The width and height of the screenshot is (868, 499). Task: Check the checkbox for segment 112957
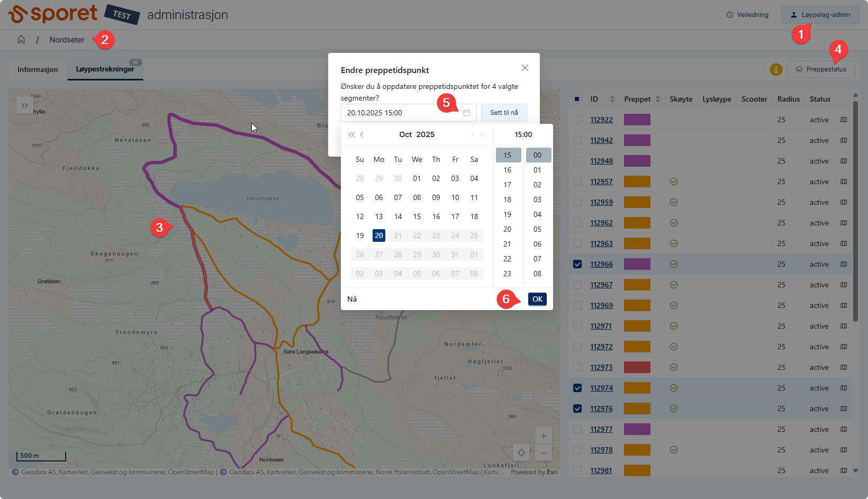pyautogui.click(x=577, y=182)
